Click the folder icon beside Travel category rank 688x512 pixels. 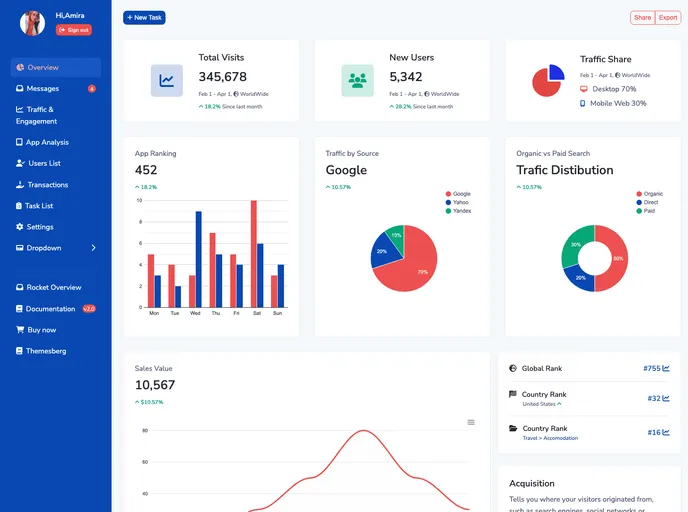point(513,429)
